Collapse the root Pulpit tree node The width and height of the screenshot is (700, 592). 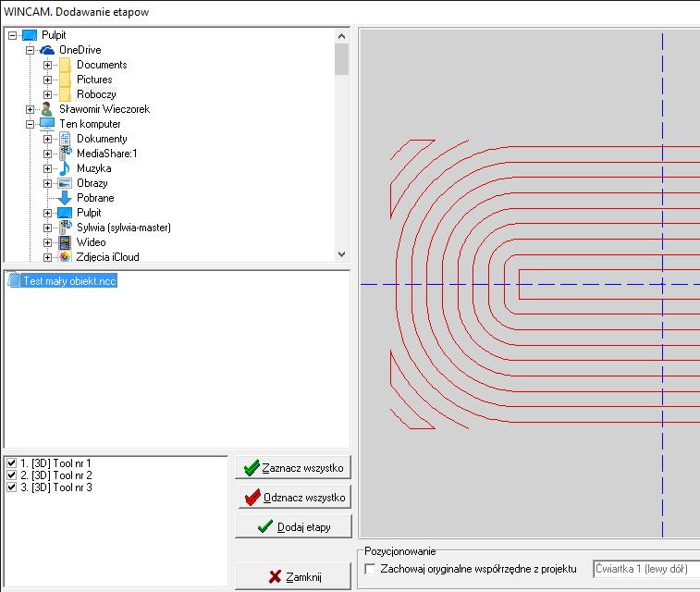(12, 35)
